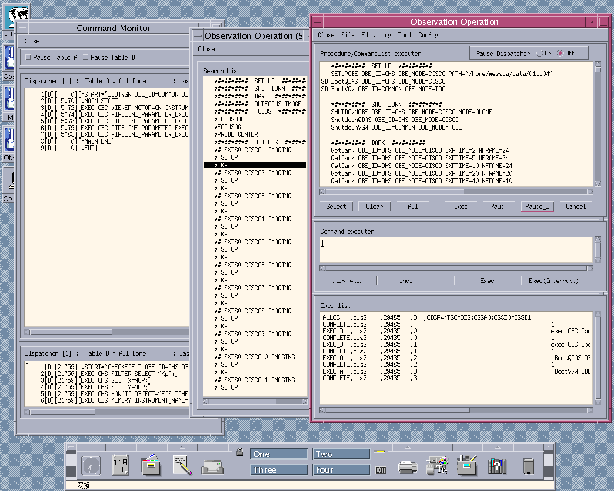The image size is (614, 491).
Task: Click the Exec(Sequence) button
Action: [553, 281]
